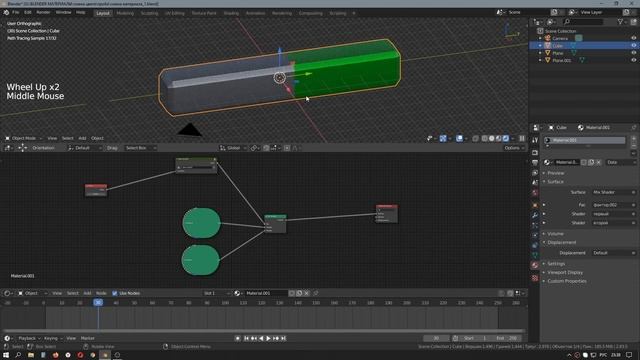Open the Global transform orientation dropdown

pyautogui.click(x=233, y=148)
